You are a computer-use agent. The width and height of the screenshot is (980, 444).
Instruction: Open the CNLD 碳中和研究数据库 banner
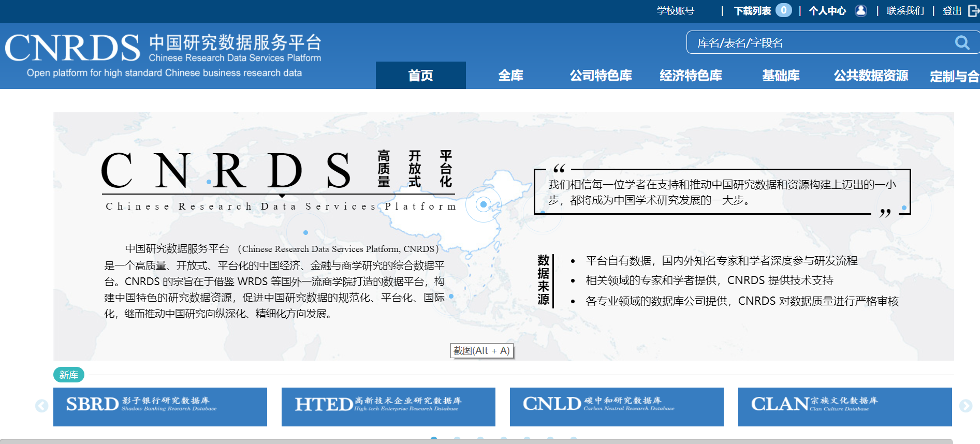pos(617,407)
